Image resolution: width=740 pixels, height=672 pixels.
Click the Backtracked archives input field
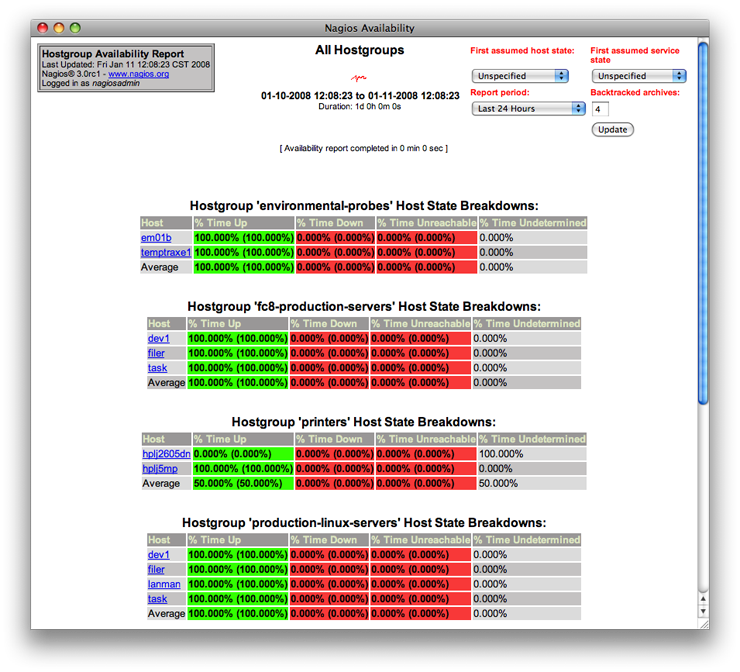[x=600, y=109]
